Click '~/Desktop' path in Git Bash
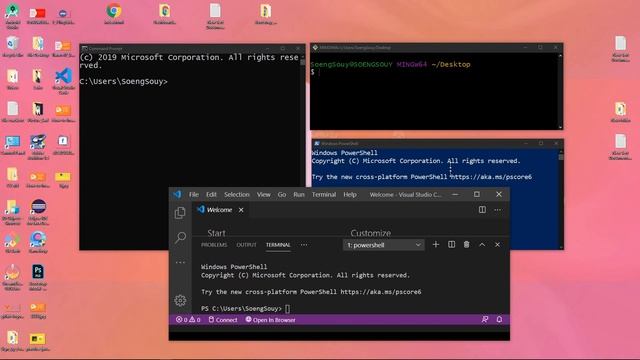The image size is (640, 360). 451,64
